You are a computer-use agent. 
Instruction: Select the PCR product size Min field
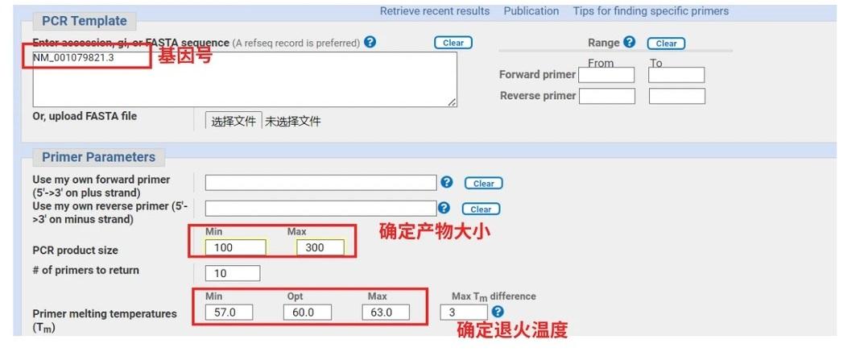(235, 247)
